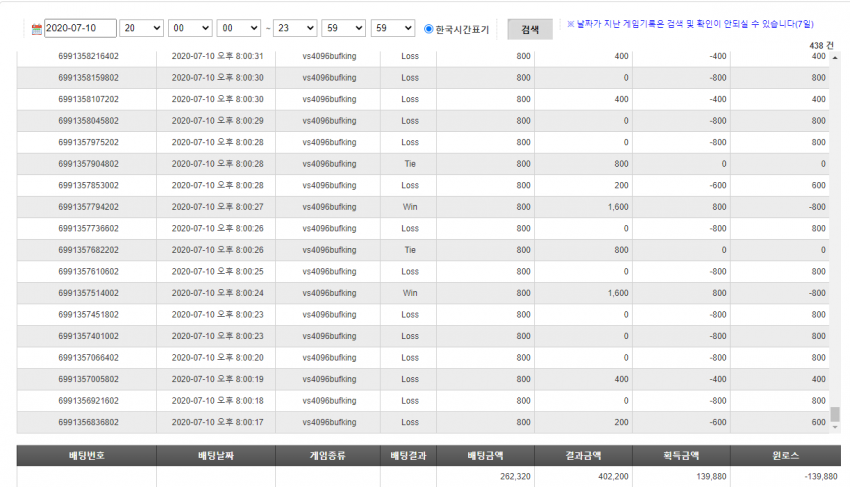Image resolution: width=850 pixels, height=487 pixels.
Task: Open the end minute dropdown showing 59
Action: pyautogui.click(x=343, y=28)
